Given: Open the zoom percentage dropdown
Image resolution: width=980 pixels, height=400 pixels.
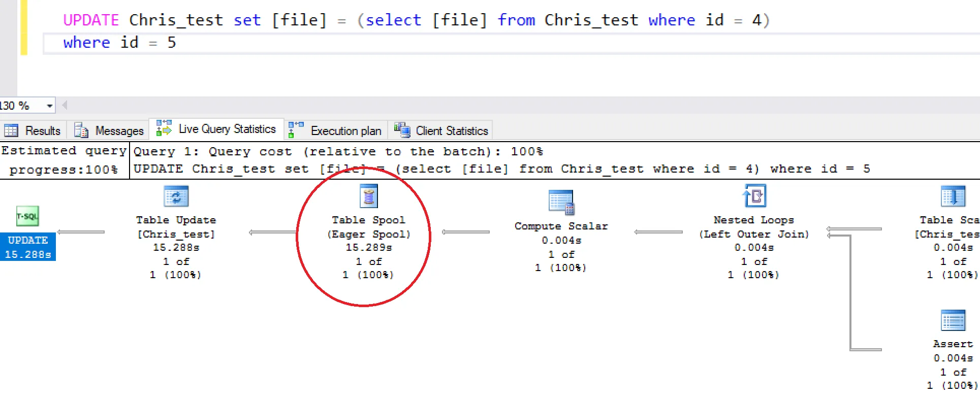Looking at the screenshot, I should click(49, 106).
